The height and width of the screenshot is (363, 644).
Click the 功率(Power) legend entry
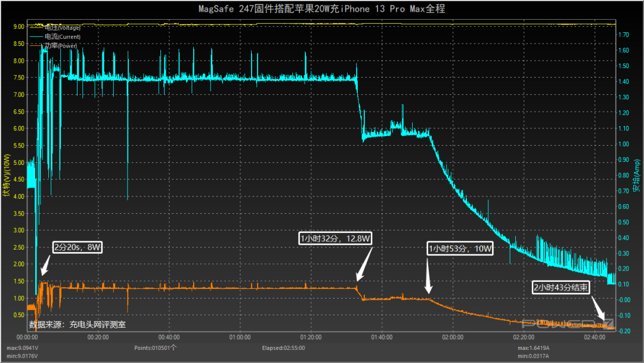click(54, 45)
